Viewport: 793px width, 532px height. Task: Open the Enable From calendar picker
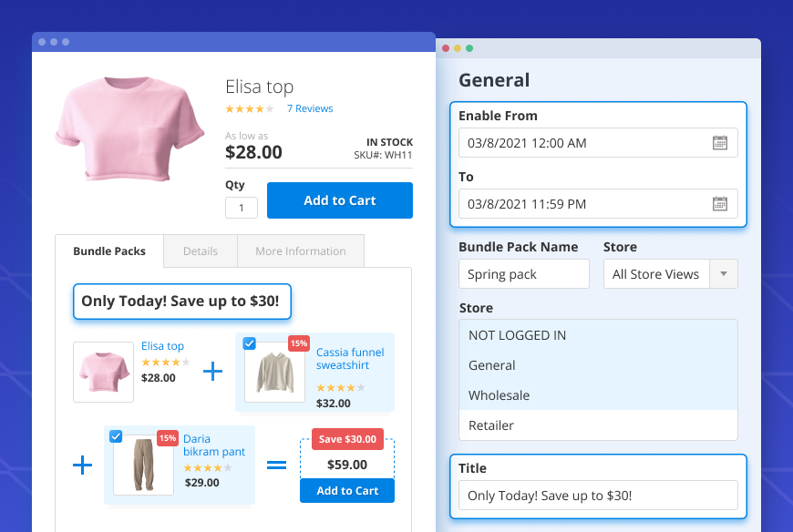point(719,143)
